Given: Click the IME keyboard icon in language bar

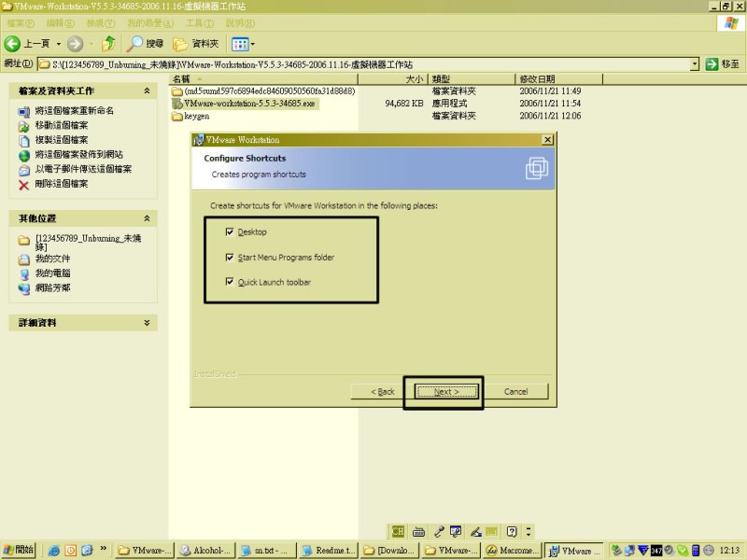Looking at the screenshot, I should coord(418,531).
